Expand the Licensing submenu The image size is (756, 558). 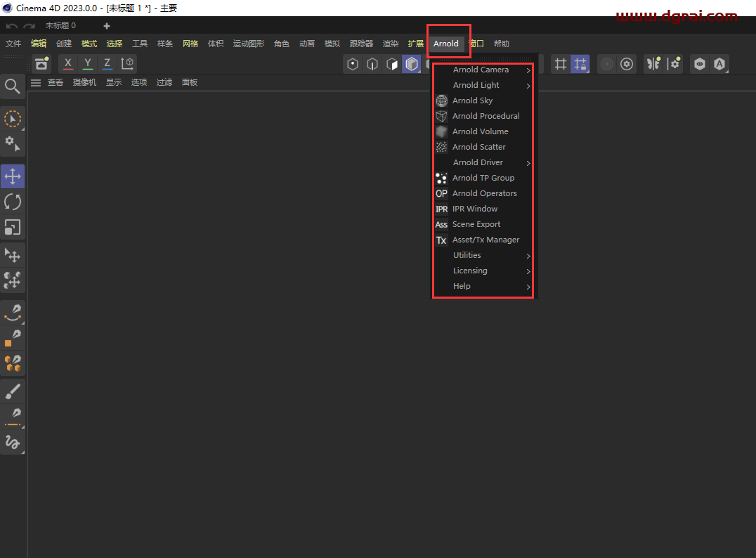pyautogui.click(x=483, y=271)
